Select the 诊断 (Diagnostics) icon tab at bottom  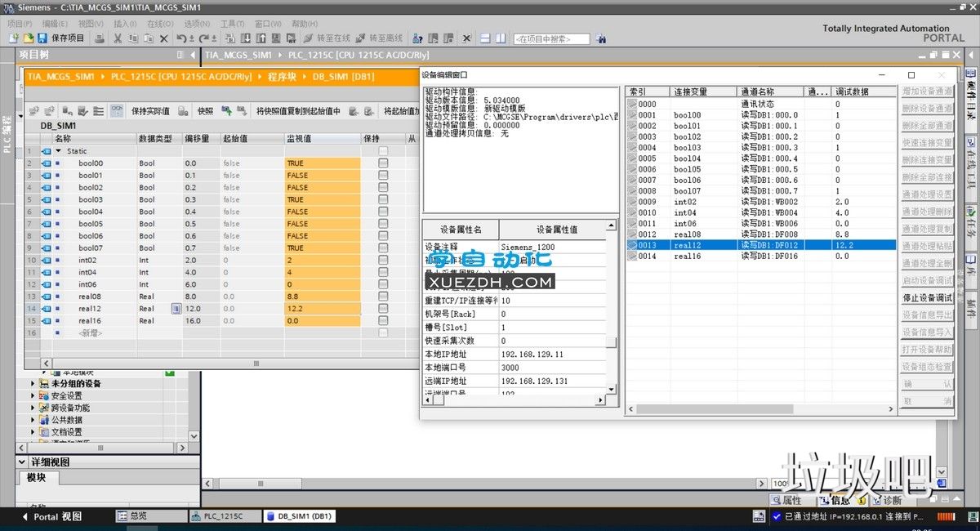(x=889, y=500)
